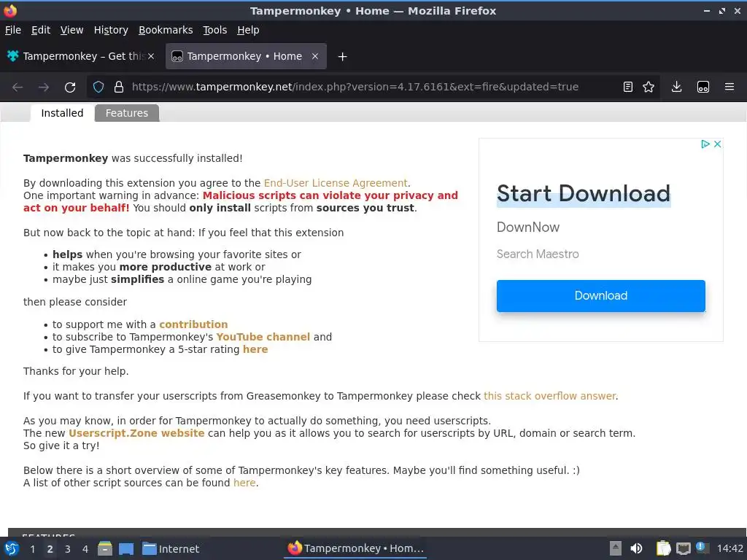Open the View menu

(x=71, y=30)
